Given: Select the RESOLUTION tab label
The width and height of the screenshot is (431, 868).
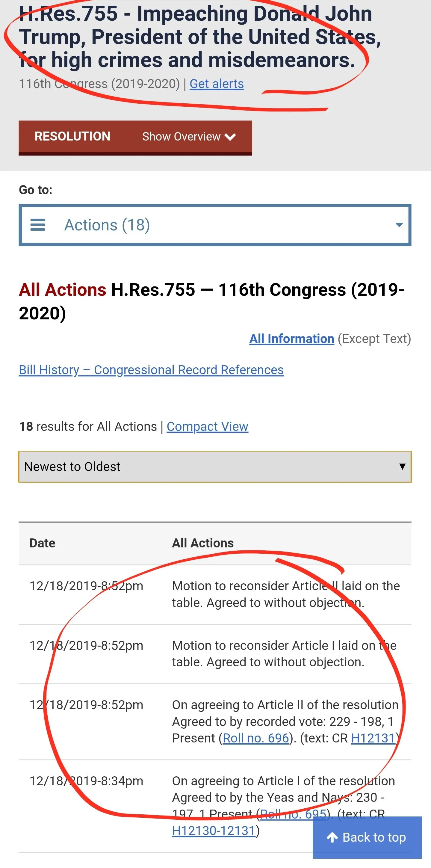Looking at the screenshot, I should (72, 136).
